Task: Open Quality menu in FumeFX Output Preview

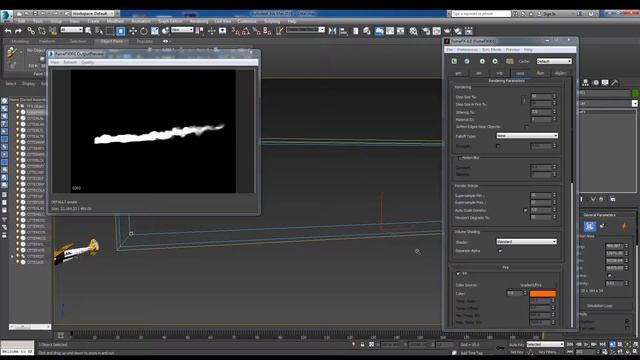Action: click(87, 62)
